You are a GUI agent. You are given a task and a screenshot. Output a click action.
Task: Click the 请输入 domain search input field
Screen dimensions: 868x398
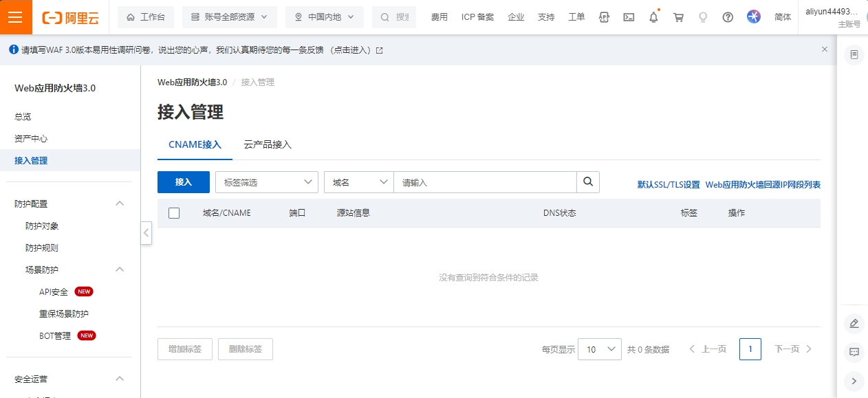485,182
